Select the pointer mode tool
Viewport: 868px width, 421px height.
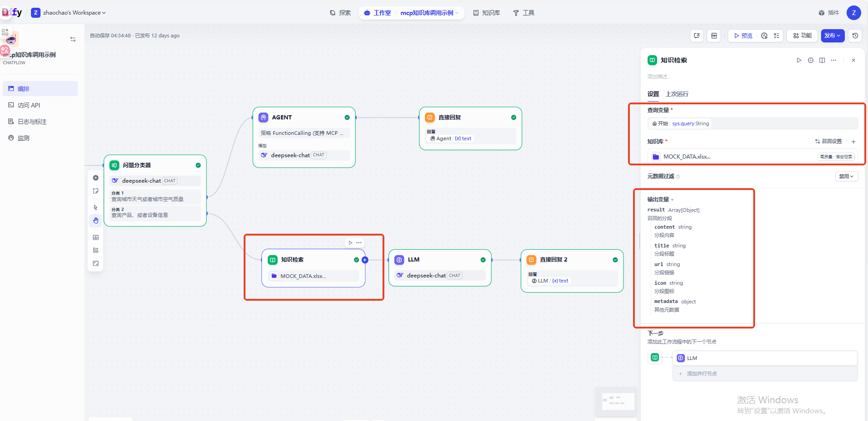[x=96, y=207]
